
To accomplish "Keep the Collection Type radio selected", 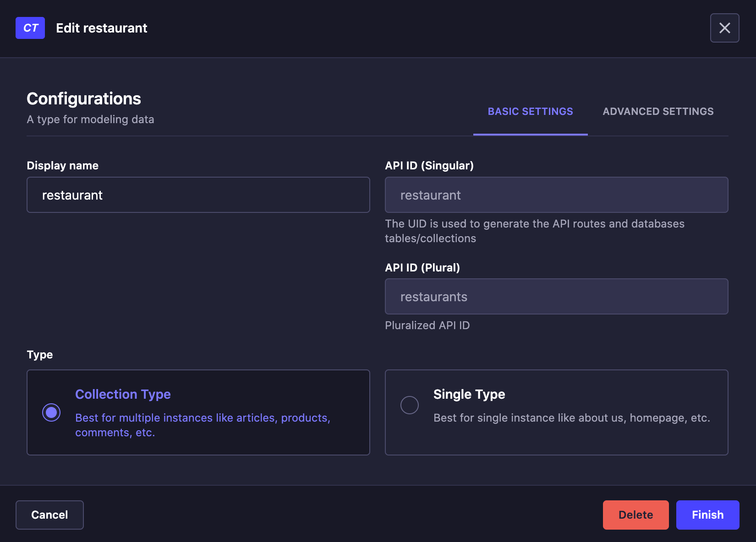I will 52,412.
